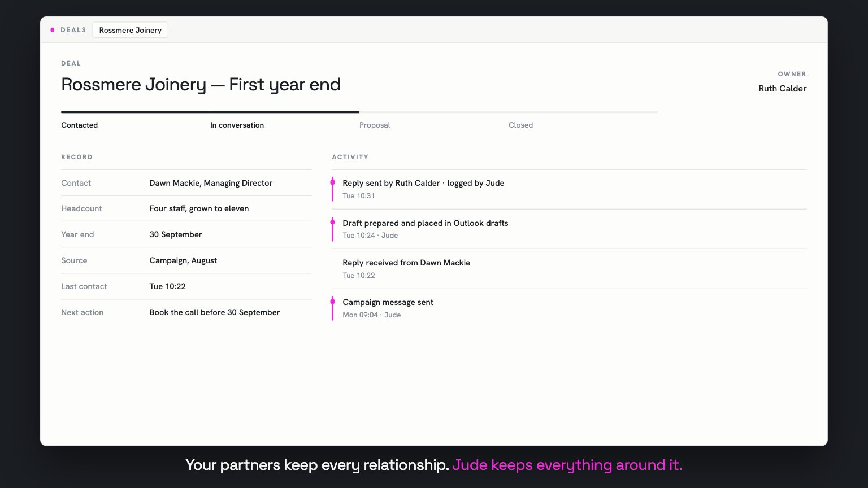The height and width of the screenshot is (488, 868).
Task: Open the Rossmere Joinery tab
Action: (x=131, y=30)
